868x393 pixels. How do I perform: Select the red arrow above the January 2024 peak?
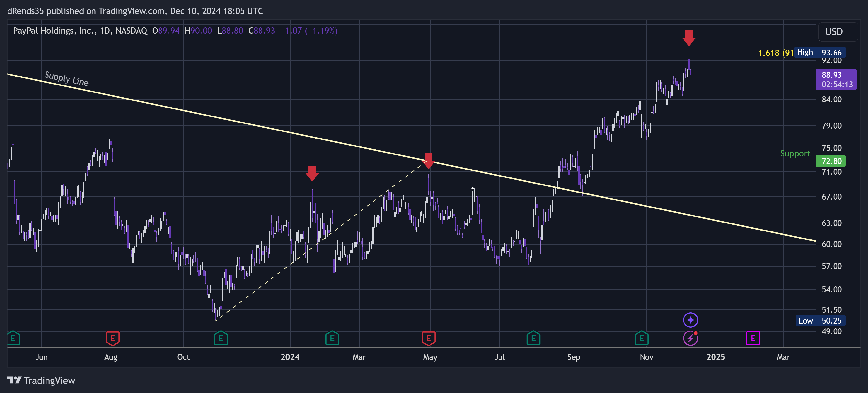pos(312,173)
